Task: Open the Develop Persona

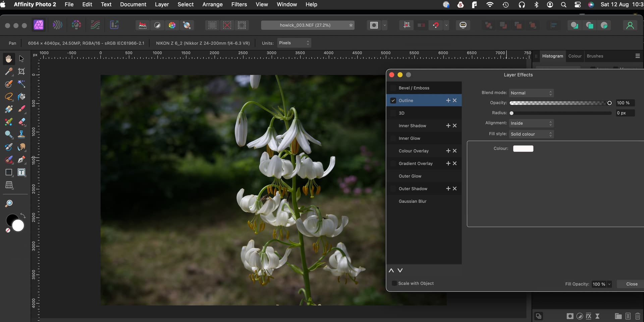Action: (76, 25)
